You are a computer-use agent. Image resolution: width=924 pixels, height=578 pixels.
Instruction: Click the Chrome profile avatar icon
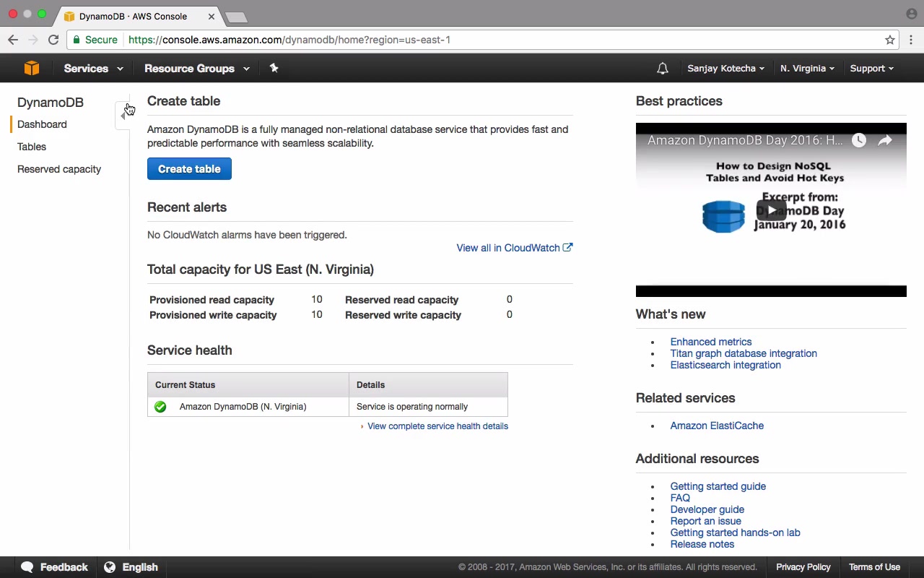912,14
